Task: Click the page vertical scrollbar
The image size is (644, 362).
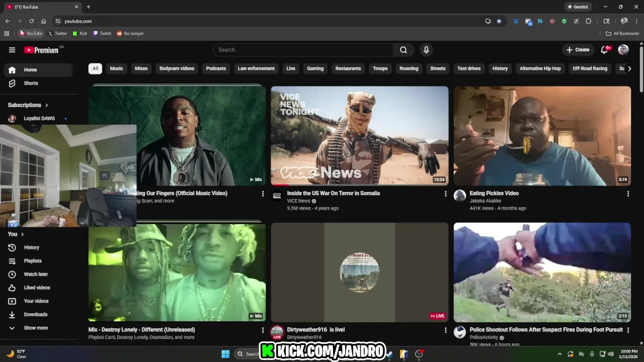Action: pyautogui.click(x=641, y=70)
